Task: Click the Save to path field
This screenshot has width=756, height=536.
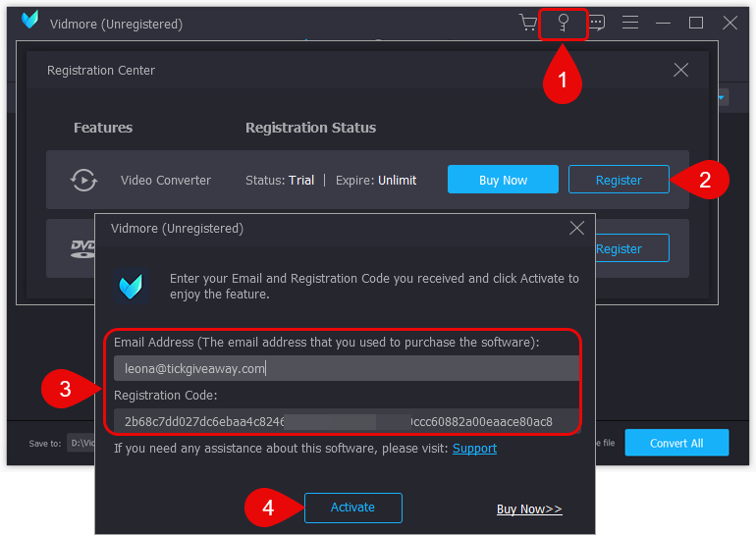Action: click(x=81, y=443)
